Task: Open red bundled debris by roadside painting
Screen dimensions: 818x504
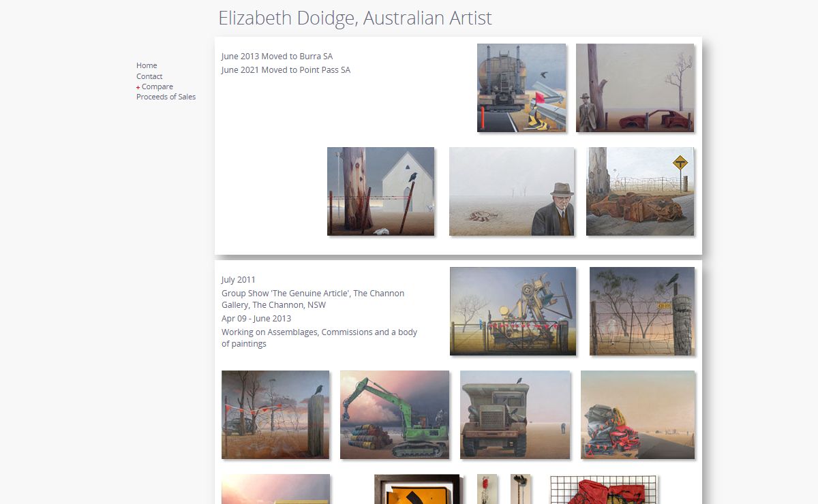Action: [x=637, y=415]
